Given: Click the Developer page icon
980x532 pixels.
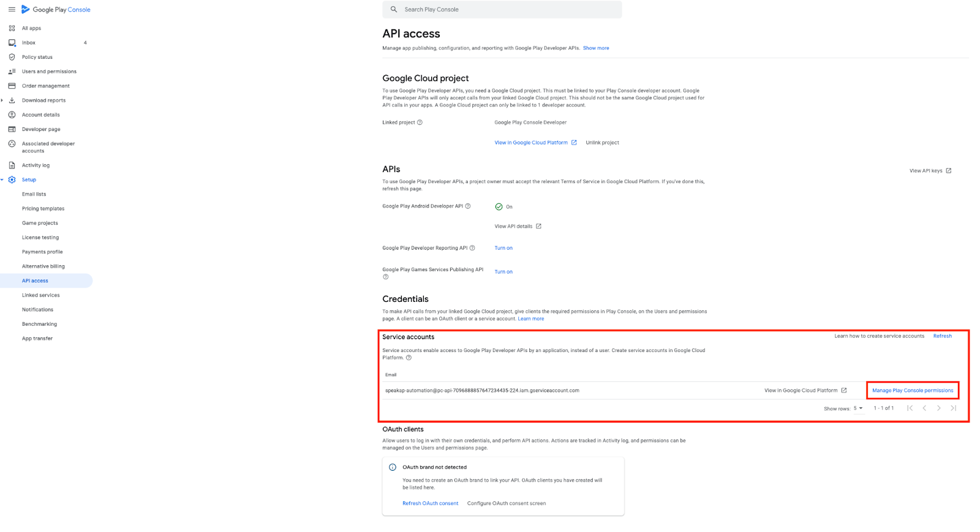Looking at the screenshot, I should 12,129.
